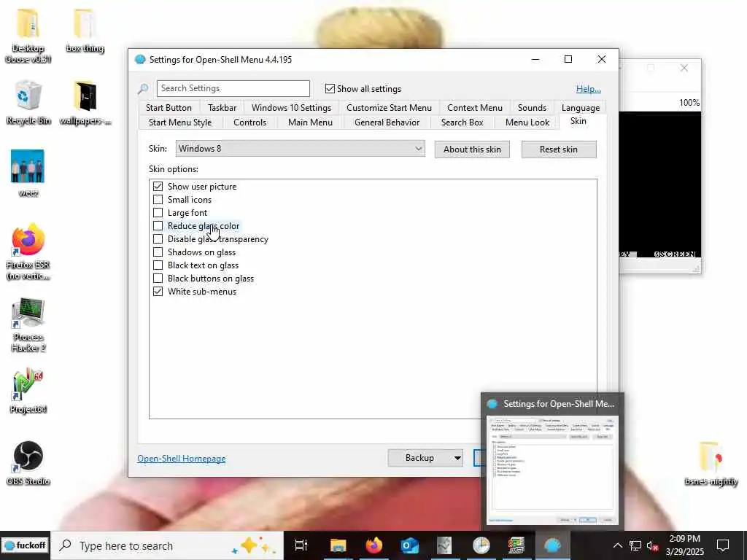
Task: Uncheck Show all settings checkbox
Action: click(x=330, y=88)
